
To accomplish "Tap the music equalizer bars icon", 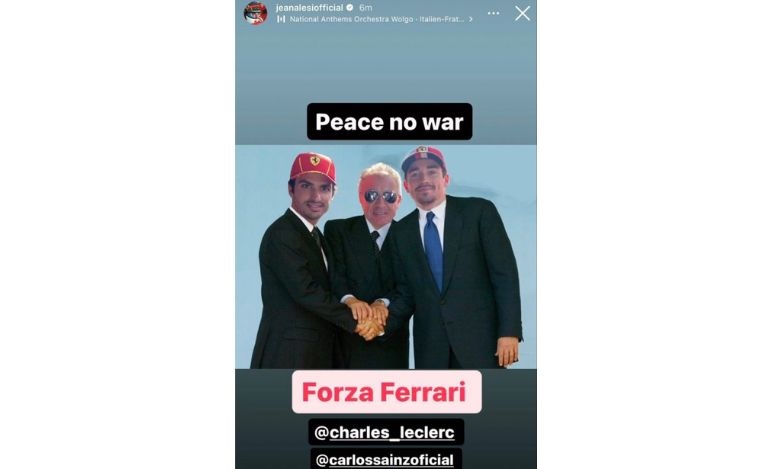I will pos(281,19).
